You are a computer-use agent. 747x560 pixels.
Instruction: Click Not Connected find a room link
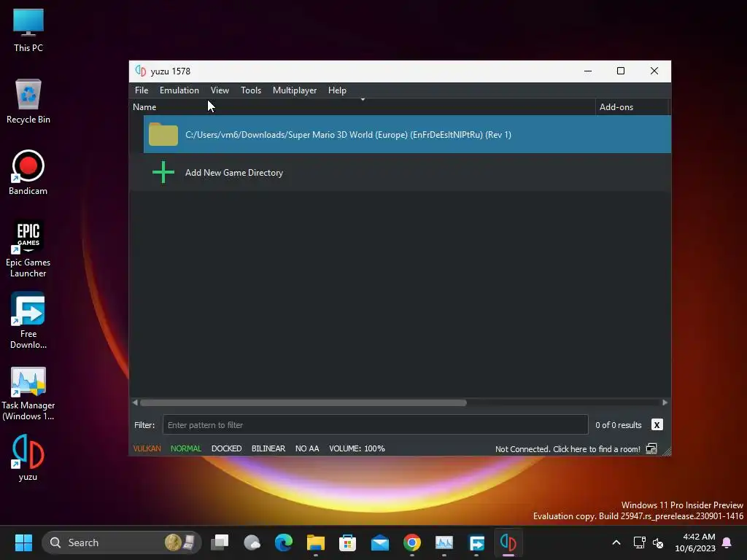click(x=568, y=449)
